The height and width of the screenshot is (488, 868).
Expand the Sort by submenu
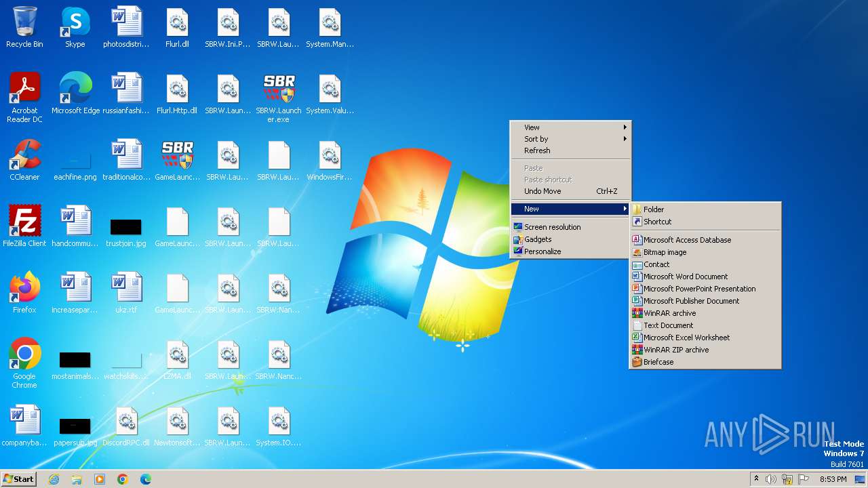tap(570, 139)
